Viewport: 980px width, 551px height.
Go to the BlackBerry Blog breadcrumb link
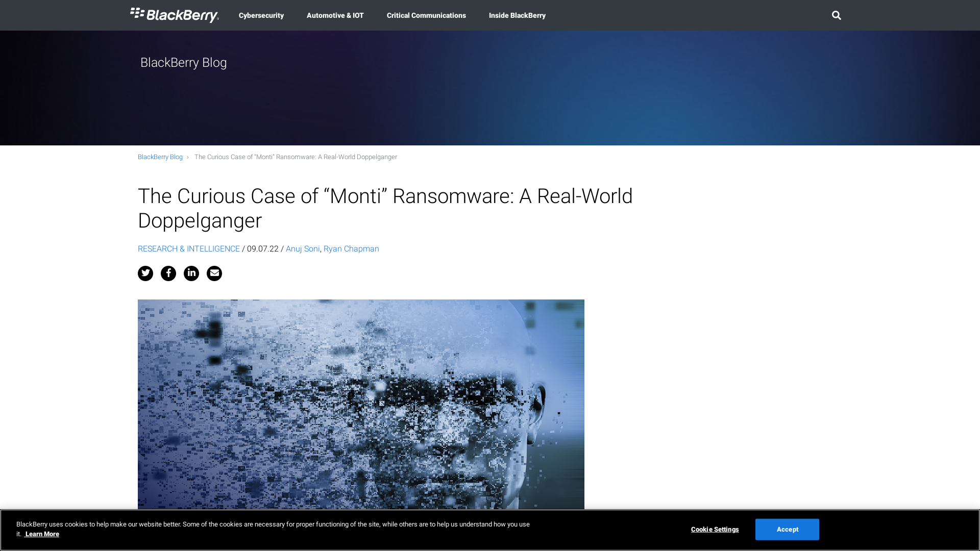tap(160, 157)
